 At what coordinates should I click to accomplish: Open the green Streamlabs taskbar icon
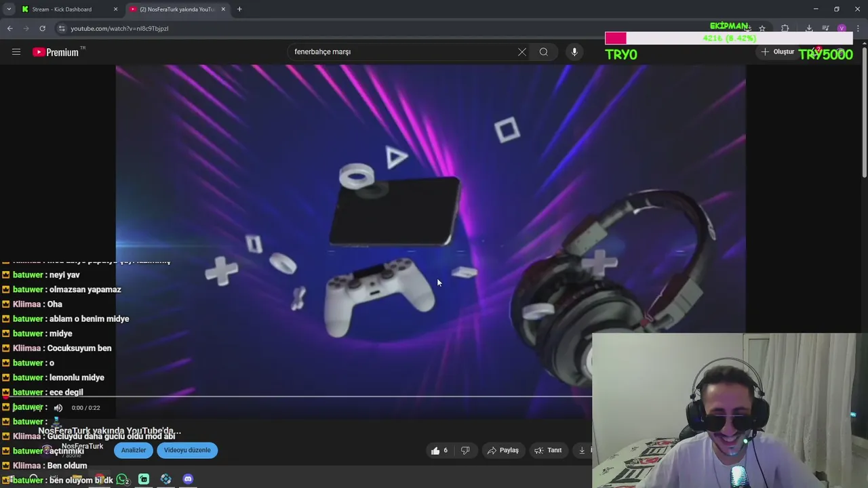pyautogui.click(x=144, y=479)
